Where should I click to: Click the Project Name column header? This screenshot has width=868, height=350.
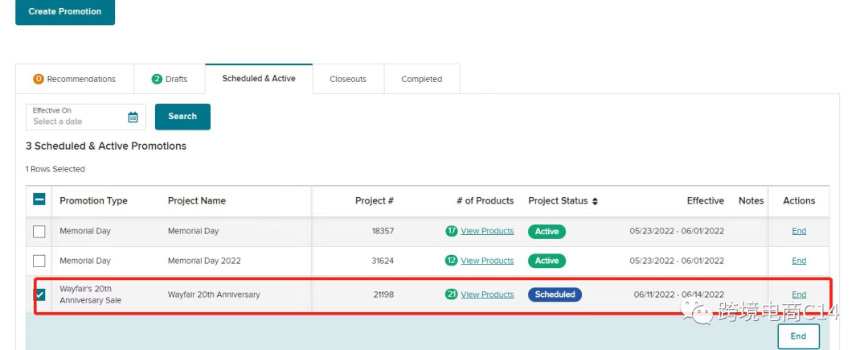point(197,200)
